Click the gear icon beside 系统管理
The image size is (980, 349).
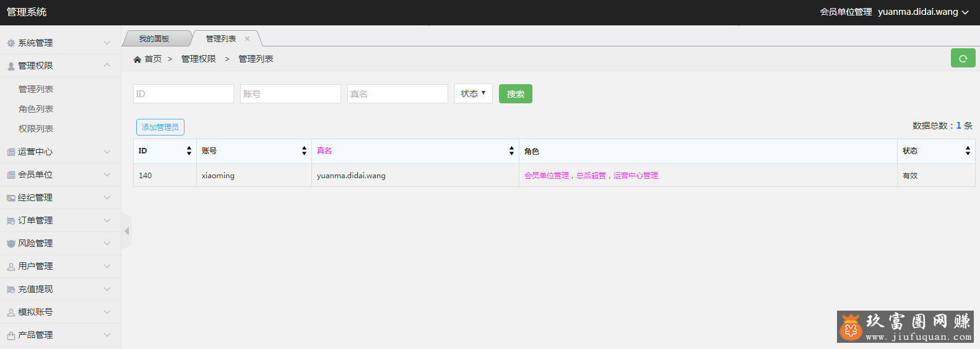pos(11,43)
